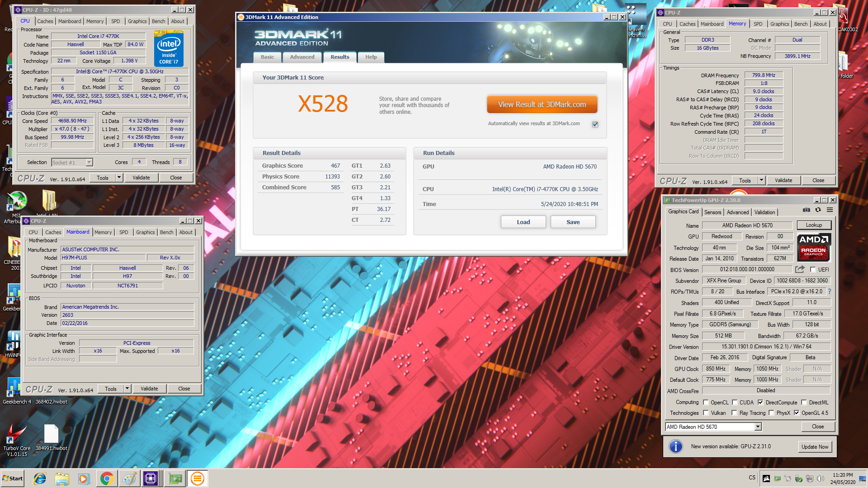Switch to CPU-Z in the taskbar

coord(151,479)
